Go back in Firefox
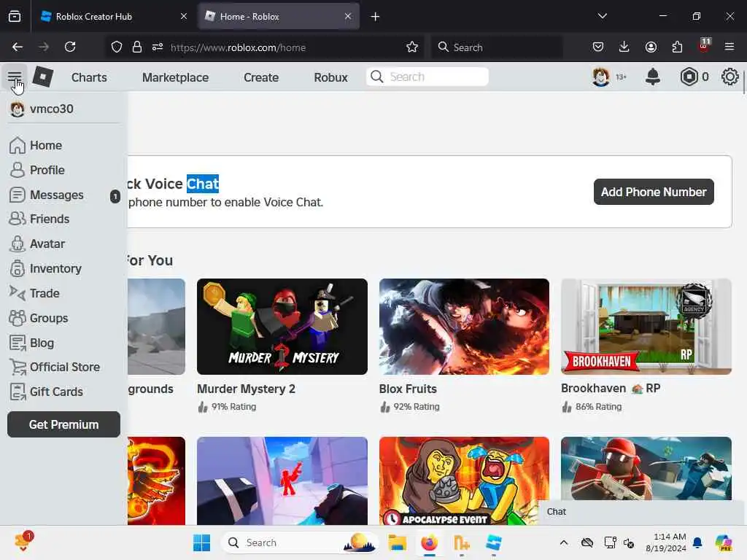Image resolution: width=747 pixels, height=560 pixels. 18,47
